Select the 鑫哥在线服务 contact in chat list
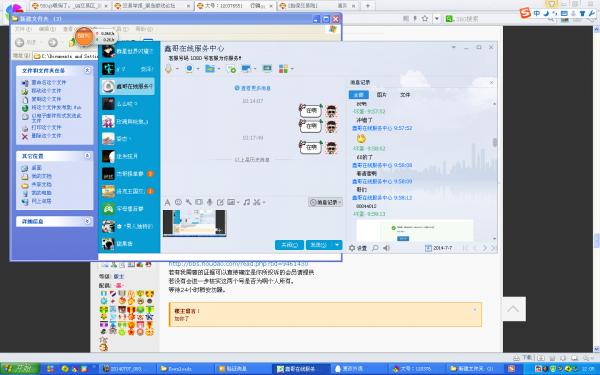Screen dimensions: 600x375 [127, 86]
